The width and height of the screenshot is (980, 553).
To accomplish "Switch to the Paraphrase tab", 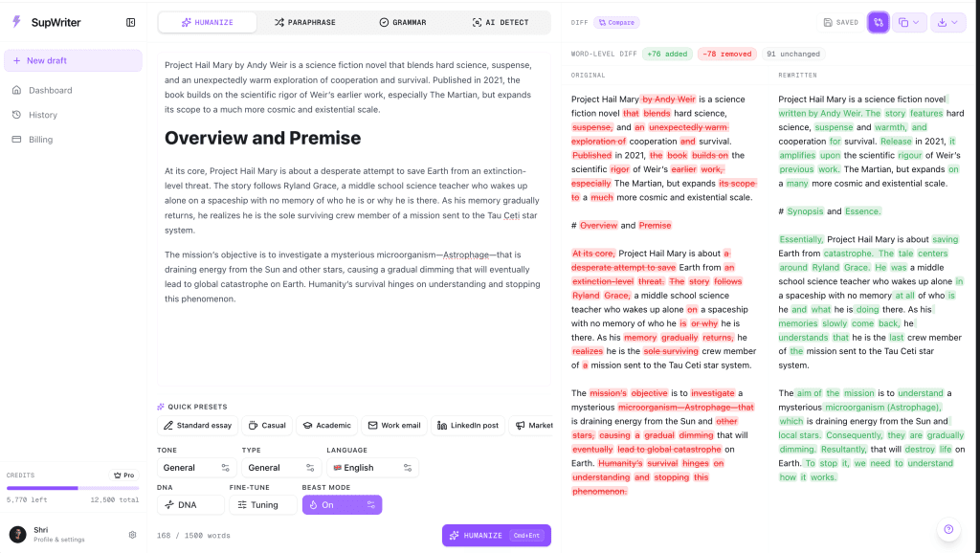I will pyautogui.click(x=305, y=23).
